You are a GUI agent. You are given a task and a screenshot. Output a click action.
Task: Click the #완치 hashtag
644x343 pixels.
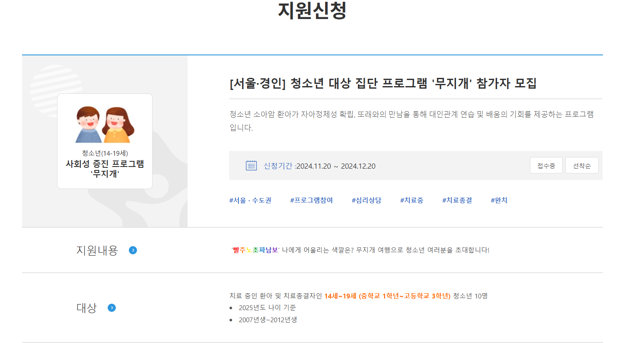tap(499, 200)
